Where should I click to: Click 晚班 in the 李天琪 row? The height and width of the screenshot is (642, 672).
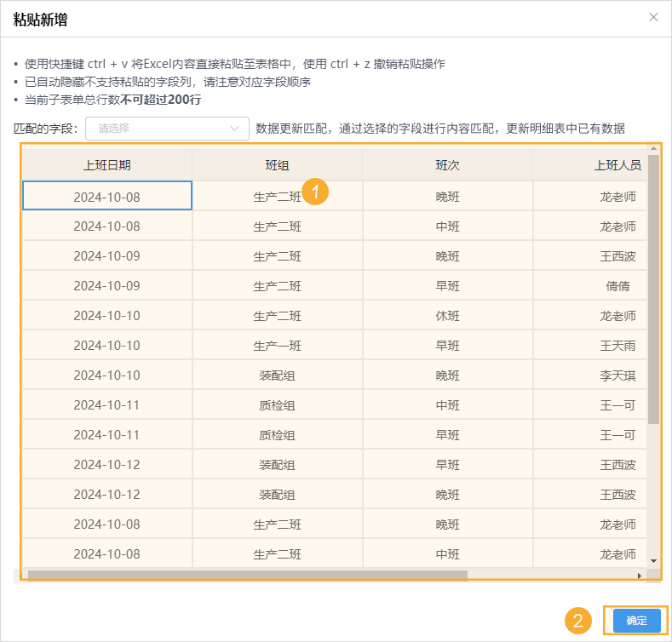[x=447, y=375]
